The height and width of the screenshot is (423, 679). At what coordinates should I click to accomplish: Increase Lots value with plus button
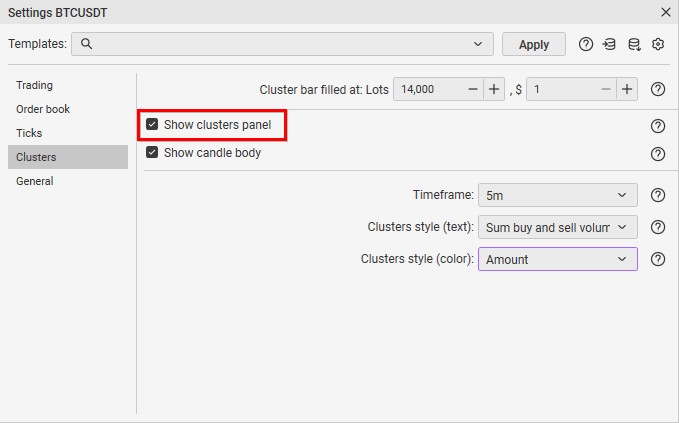tap(494, 89)
